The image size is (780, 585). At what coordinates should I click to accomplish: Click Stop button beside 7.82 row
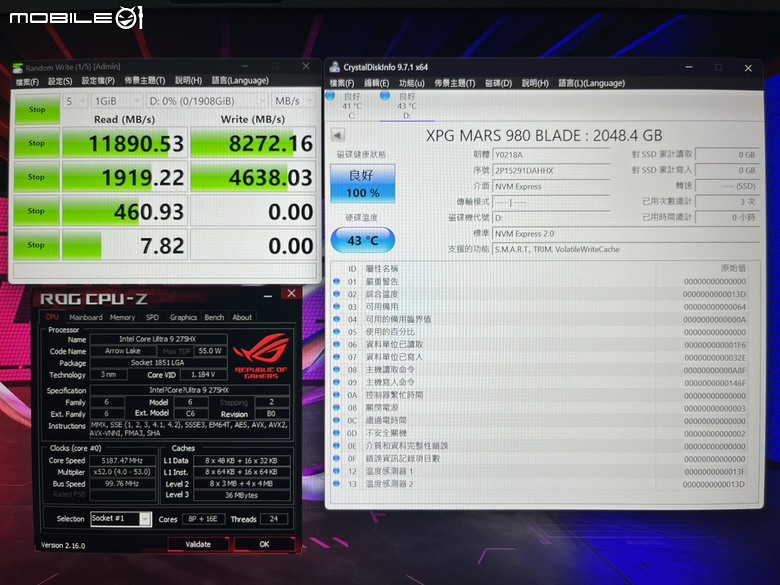(37, 245)
